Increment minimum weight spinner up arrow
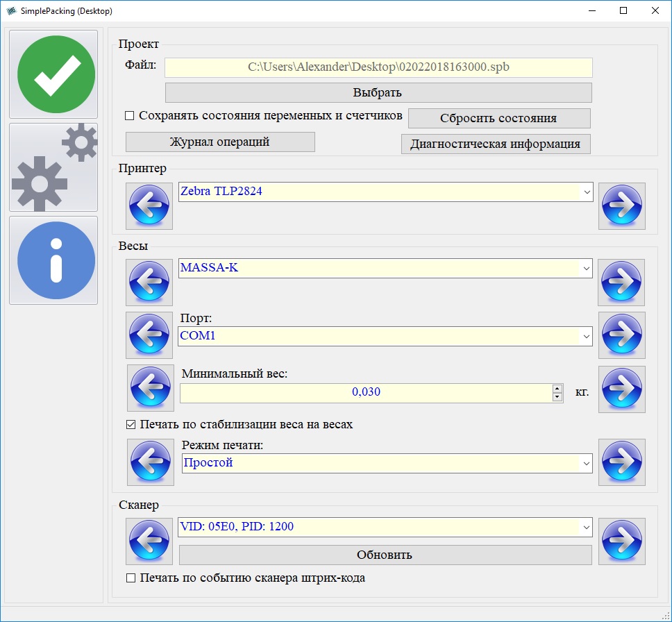The height and width of the screenshot is (622, 672). click(x=557, y=389)
